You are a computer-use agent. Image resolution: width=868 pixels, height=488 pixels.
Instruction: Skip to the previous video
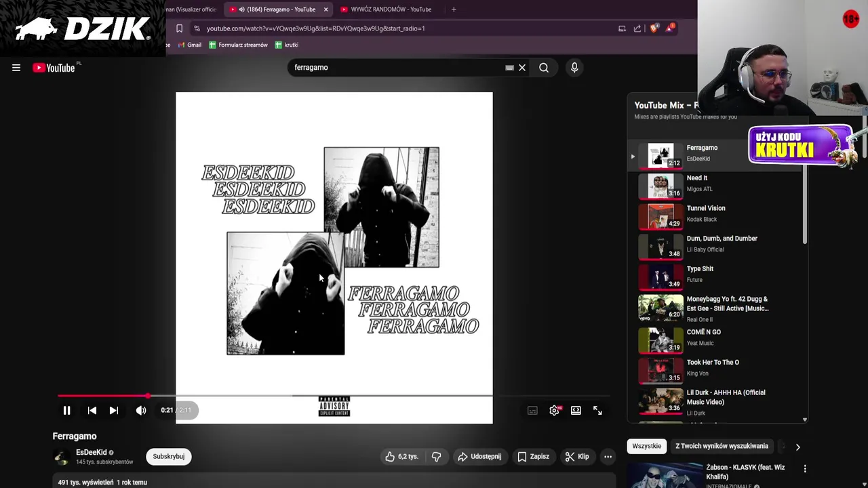pos(92,410)
